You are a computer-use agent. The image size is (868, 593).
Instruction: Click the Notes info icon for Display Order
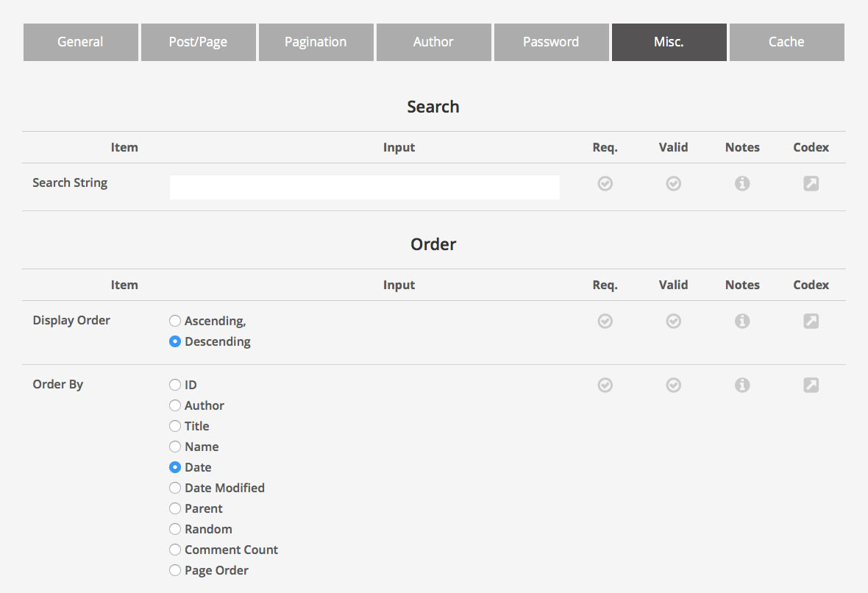[x=741, y=321]
